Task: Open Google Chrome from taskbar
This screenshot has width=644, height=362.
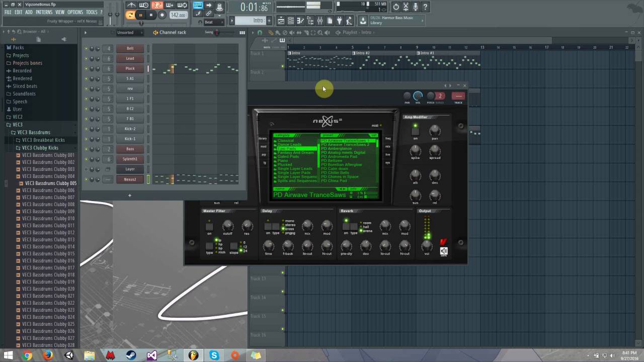Action: [27, 355]
